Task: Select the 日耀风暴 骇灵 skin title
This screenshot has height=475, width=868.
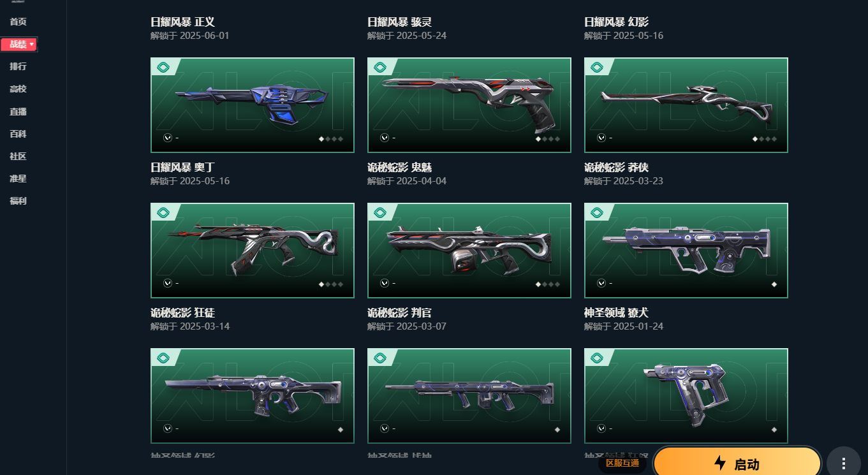Action: click(400, 22)
